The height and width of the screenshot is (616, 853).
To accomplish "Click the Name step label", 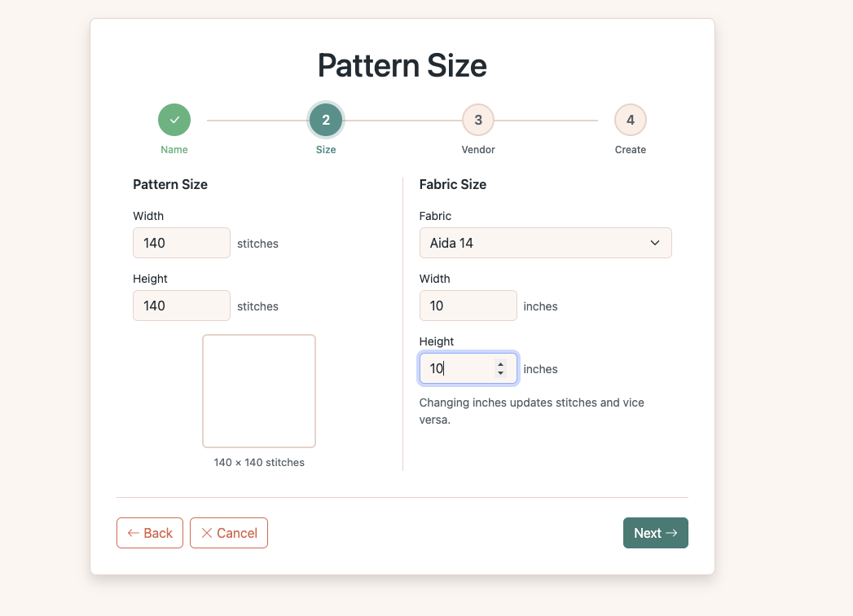I will [x=174, y=150].
